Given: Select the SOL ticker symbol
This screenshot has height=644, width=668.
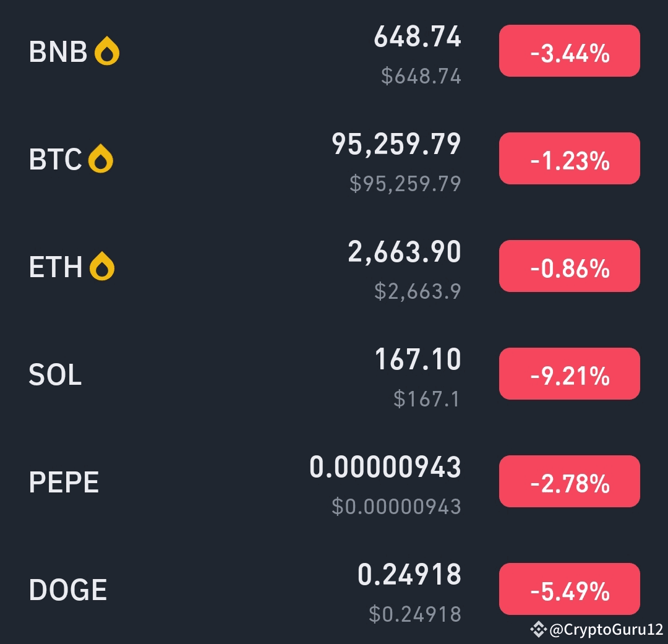Looking at the screenshot, I should (54, 374).
